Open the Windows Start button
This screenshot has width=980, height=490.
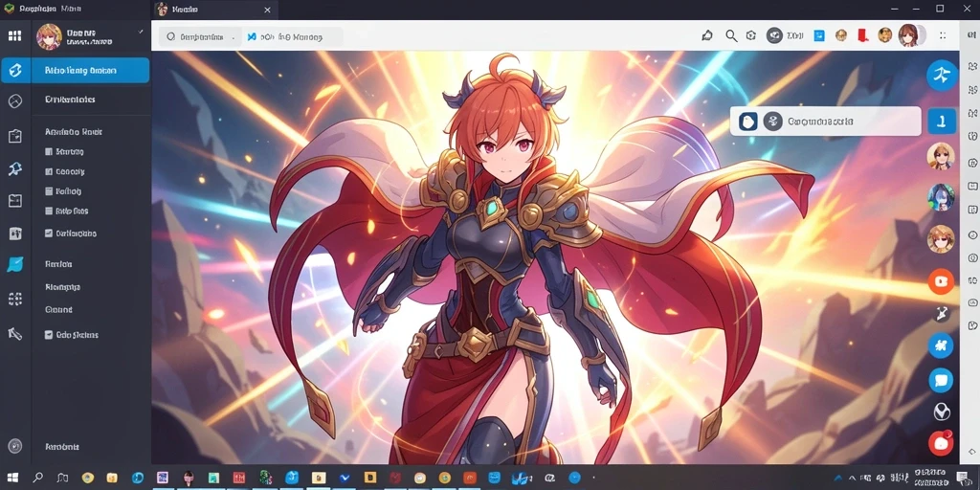(12, 478)
